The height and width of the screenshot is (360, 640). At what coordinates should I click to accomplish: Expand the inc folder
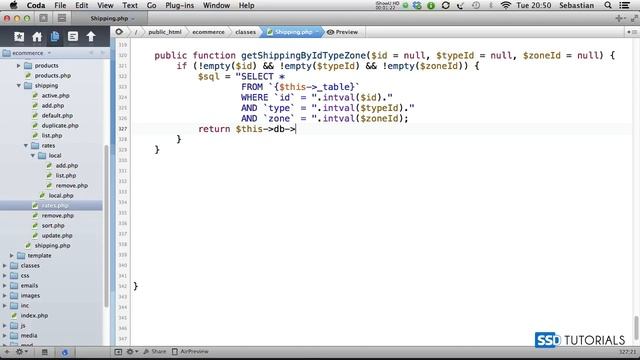coord(4,305)
